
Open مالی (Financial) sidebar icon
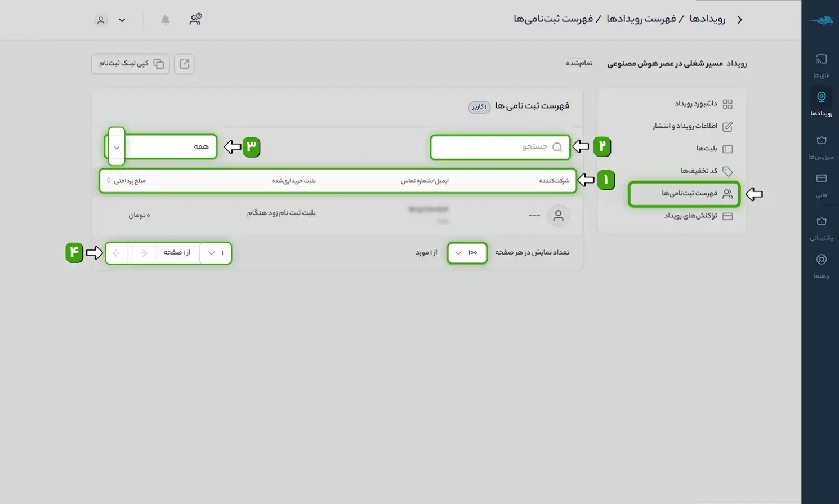(821, 185)
